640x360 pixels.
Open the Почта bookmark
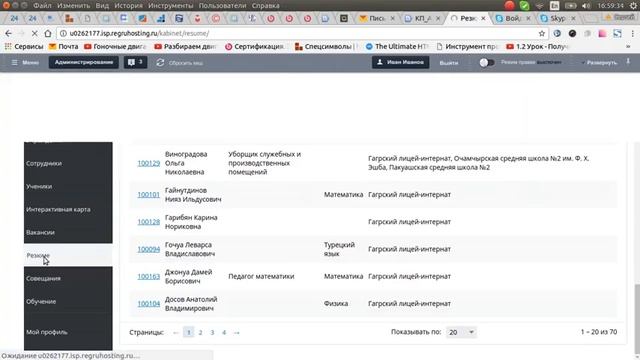pos(63,47)
